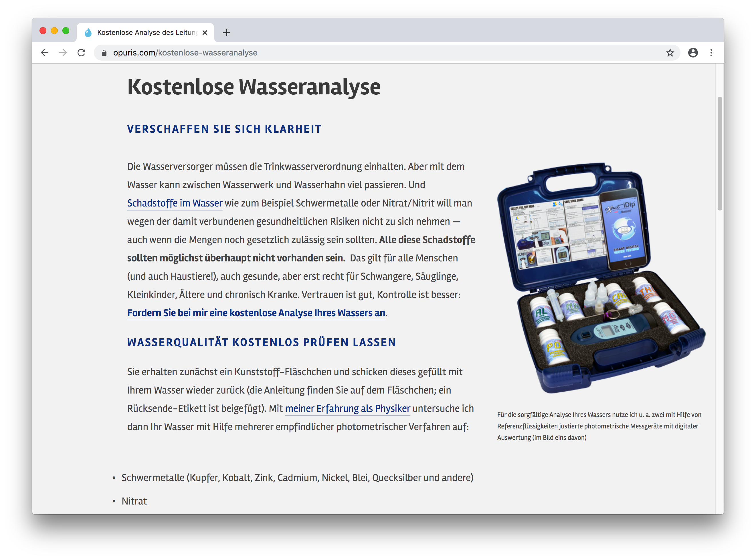Open the meiner Erfahrung als Physiker link
The height and width of the screenshot is (560, 756).
[x=348, y=408]
